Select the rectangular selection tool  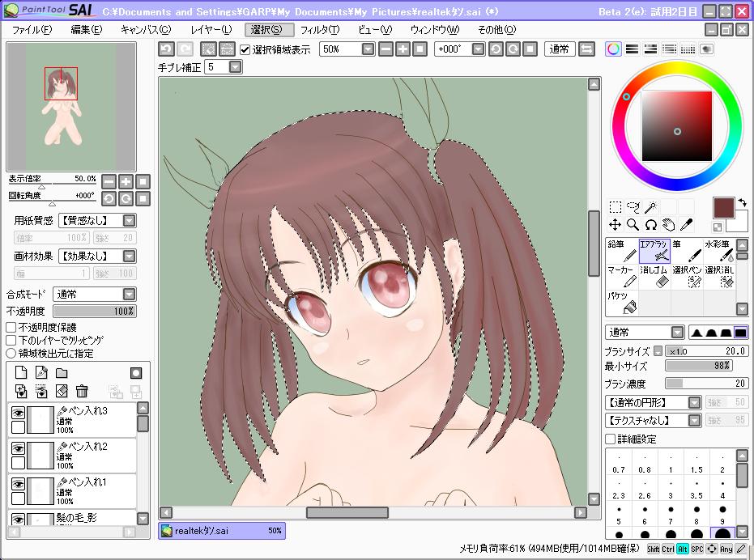click(x=616, y=207)
